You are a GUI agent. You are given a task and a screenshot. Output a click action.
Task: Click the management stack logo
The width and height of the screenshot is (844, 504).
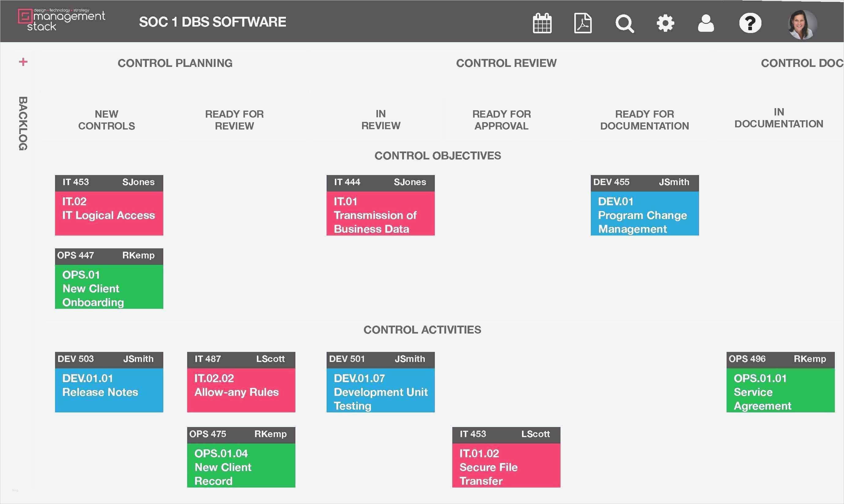pyautogui.click(x=62, y=20)
